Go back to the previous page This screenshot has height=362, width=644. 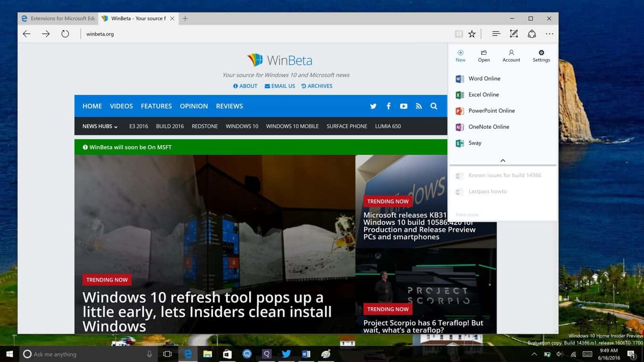point(26,34)
